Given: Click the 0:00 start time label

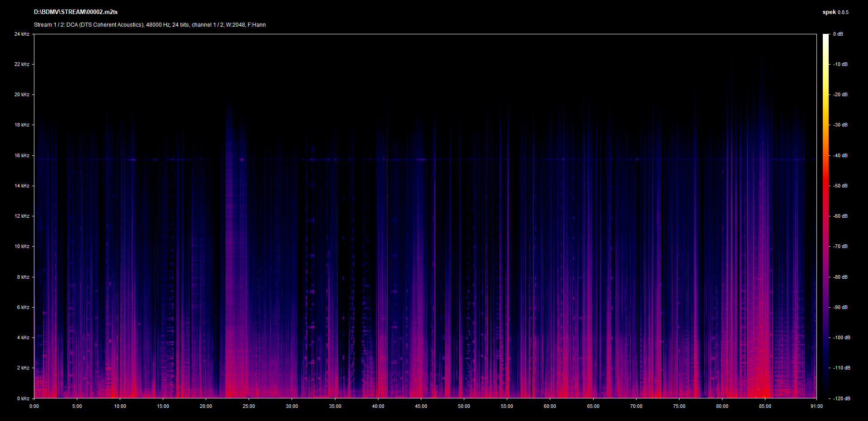Looking at the screenshot, I should point(34,406).
